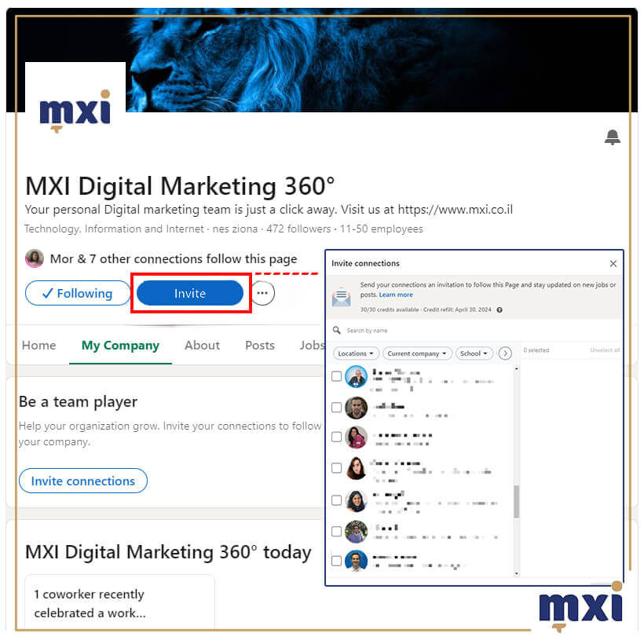Viewport: 644px width, 644px height.
Task: Click the MXI company logo on banner
Action: 75,110
